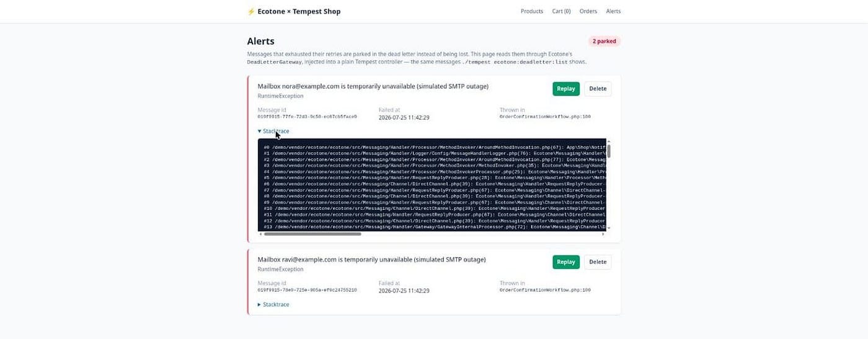This screenshot has width=868, height=339.
Task: Click the stacktrace vertical scrollbar thumb
Action: click(x=609, y=151)
